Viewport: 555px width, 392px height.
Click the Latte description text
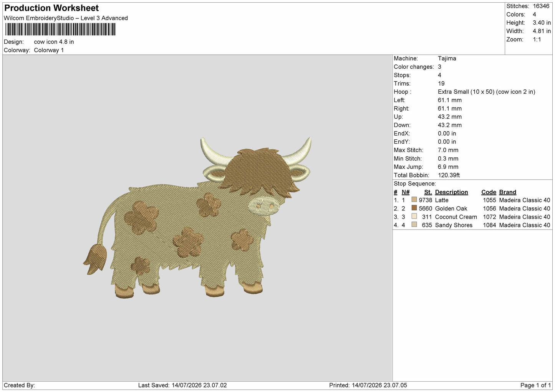(442, 200)
